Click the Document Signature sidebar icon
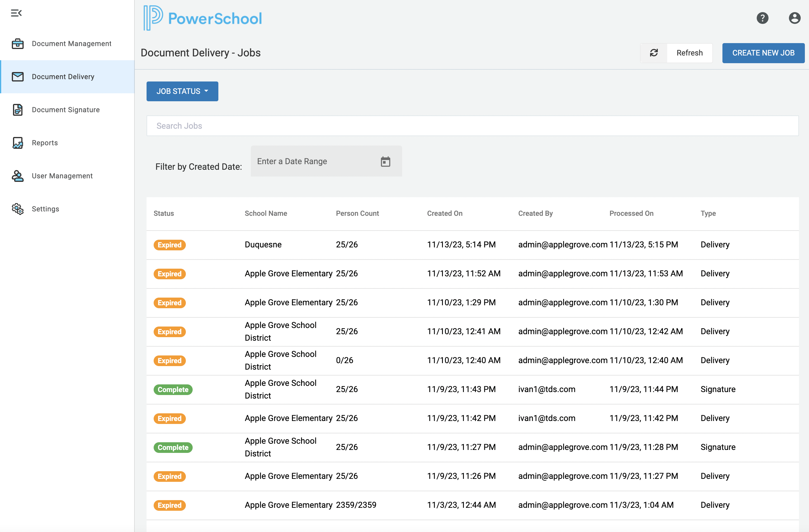 [x=17, y=109]
